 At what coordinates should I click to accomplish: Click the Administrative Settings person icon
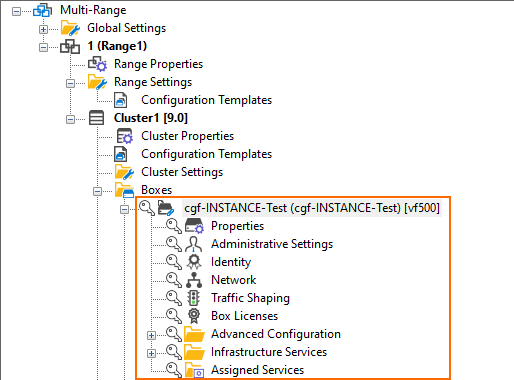[194, 244]
